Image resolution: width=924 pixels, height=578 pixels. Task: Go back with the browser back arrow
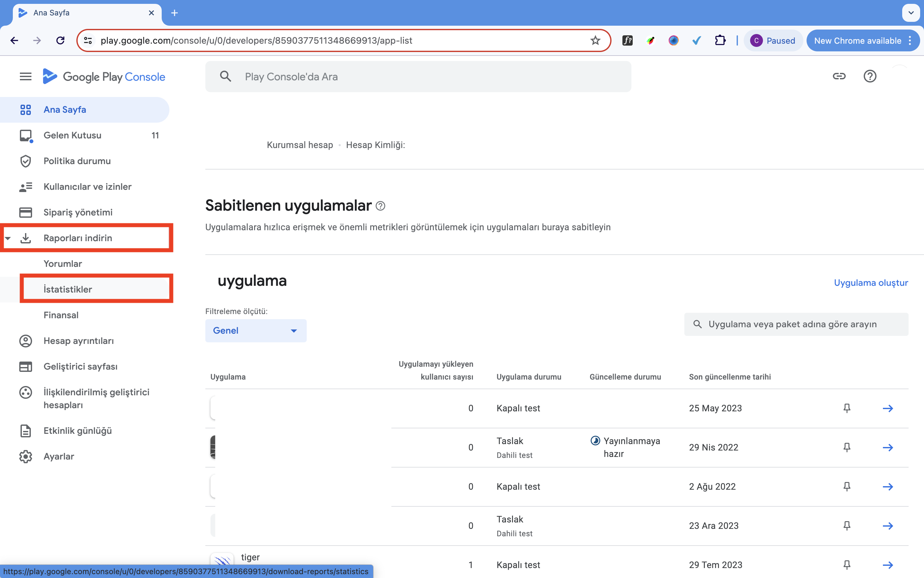click(x=14, y=40)
